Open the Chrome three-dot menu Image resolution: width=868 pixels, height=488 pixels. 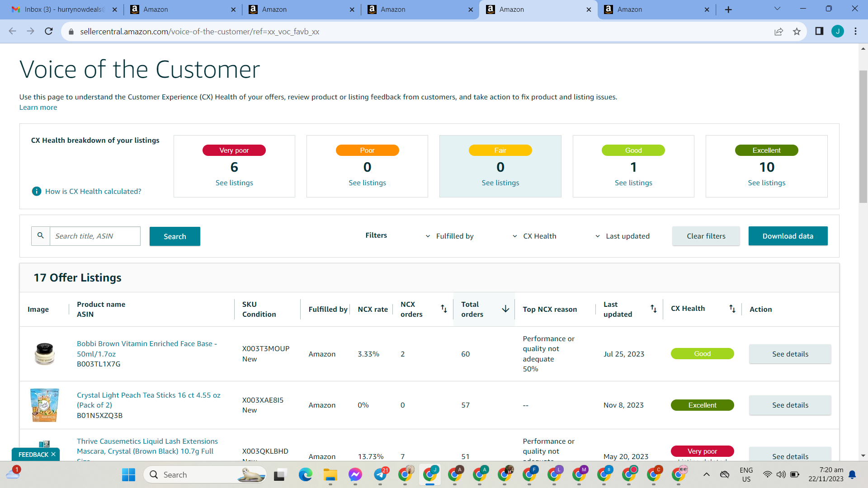[x=855, y=31]
